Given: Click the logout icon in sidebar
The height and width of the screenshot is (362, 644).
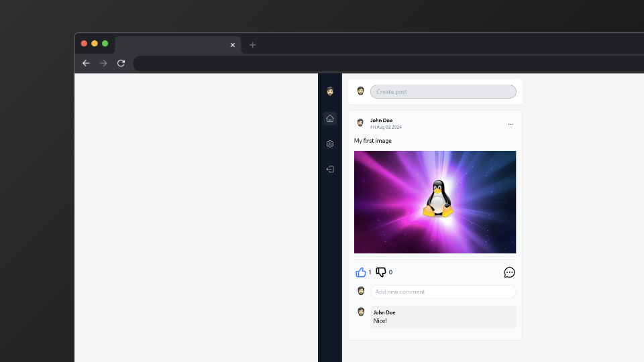Looking at the screenshot, I should click(x=330, y=169).
